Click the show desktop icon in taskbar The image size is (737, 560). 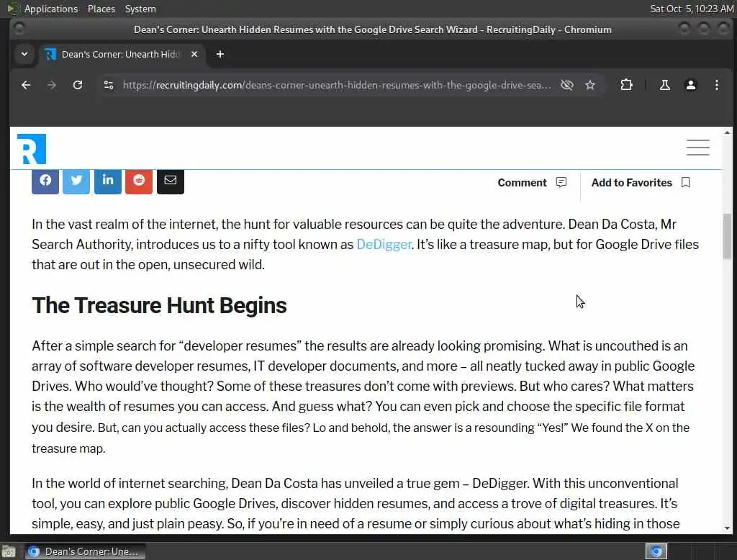[9, 551]
